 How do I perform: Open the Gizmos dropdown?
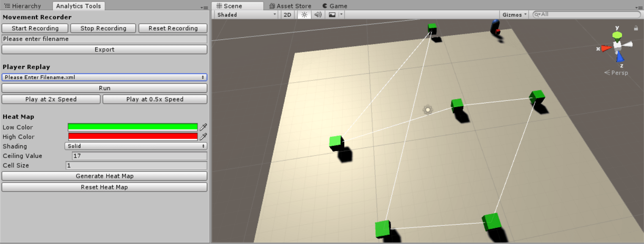(x=515, y=15)
